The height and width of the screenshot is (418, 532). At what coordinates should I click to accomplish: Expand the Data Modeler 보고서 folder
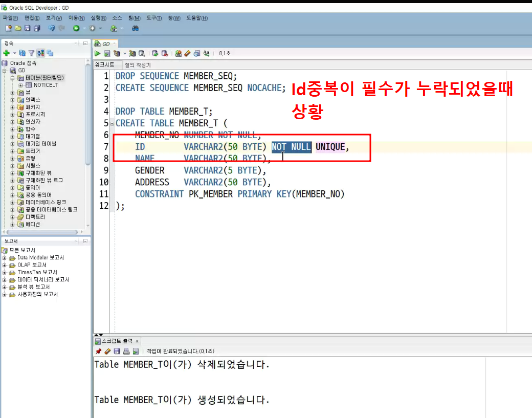[x=5, y=258]
